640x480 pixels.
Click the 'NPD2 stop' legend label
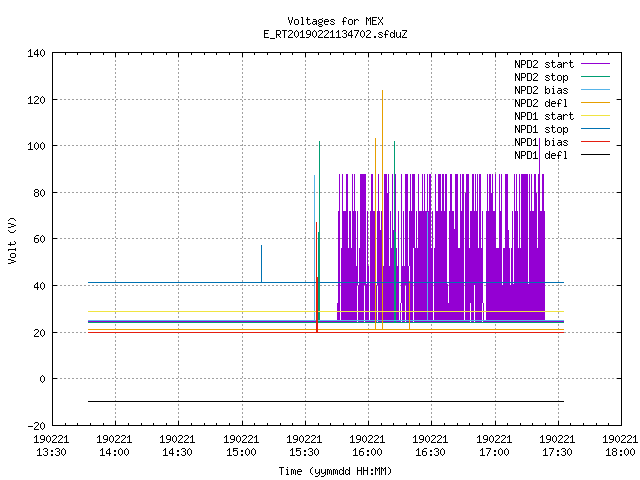[x=541, y=77]
